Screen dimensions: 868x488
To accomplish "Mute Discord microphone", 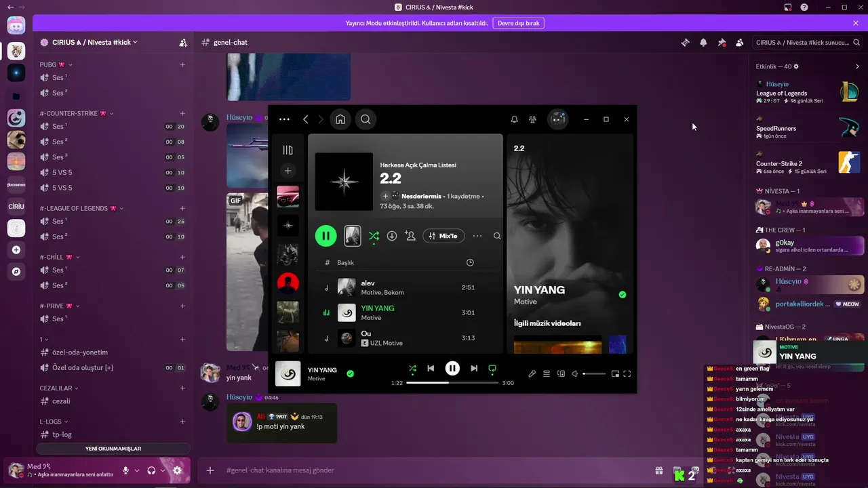I will tap(125, 470).
